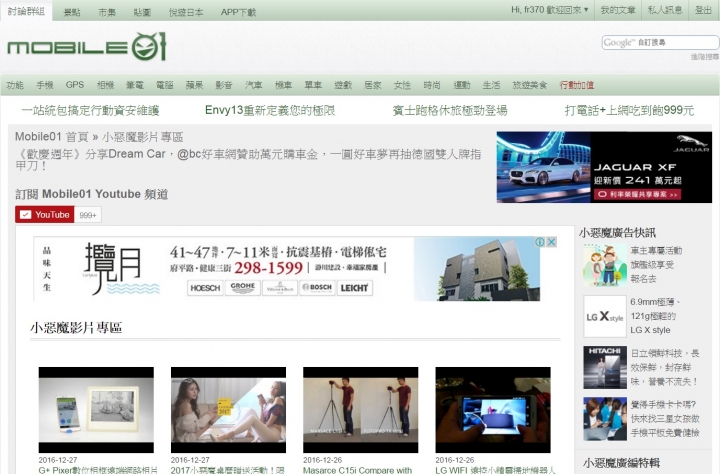Open G+ Pixer數位相框 video title
This screenshot has height=474, width=720.
pyautogui.click(x=98, y=470)
